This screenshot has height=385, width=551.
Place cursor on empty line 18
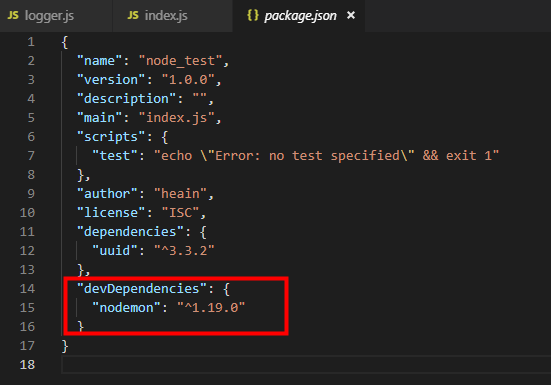(x=306, y=365)
